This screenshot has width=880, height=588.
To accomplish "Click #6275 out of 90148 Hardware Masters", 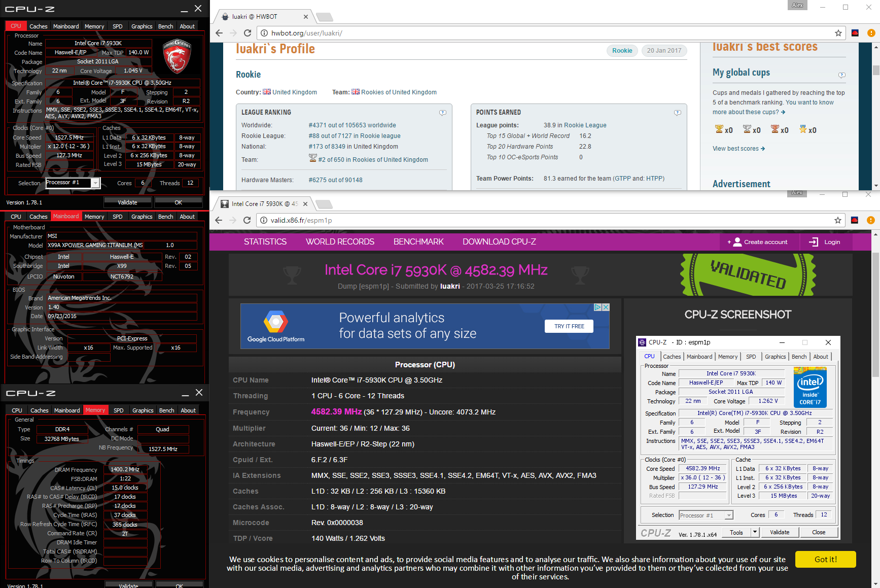I will point(335,180).
